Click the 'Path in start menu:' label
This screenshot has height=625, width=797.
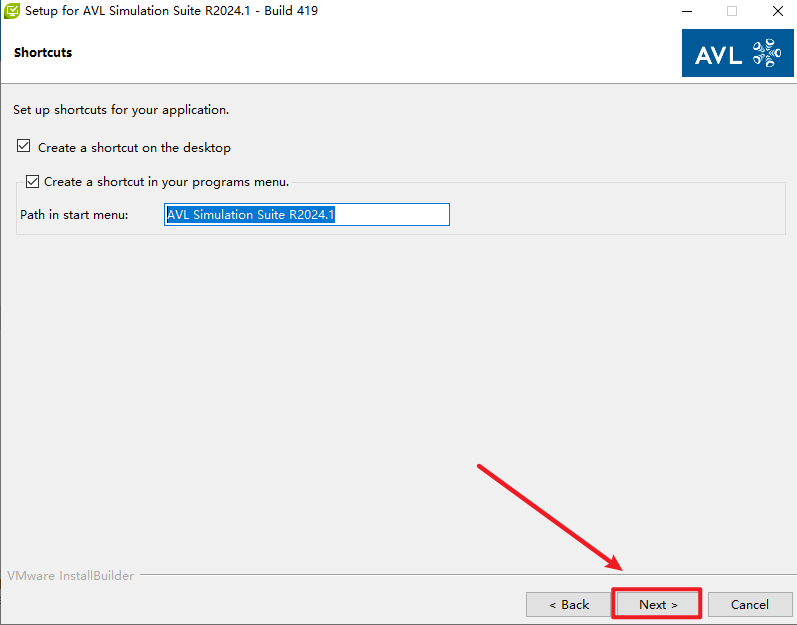[74, 215]
